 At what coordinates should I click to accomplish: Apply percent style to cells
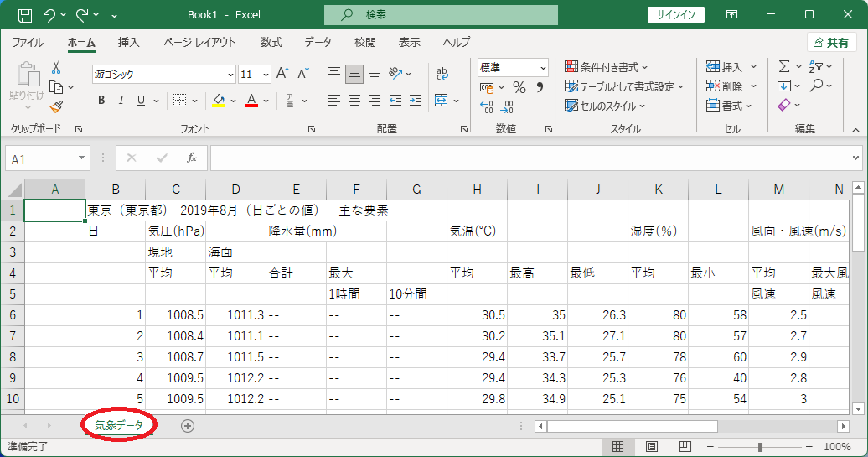coord(519,87)
